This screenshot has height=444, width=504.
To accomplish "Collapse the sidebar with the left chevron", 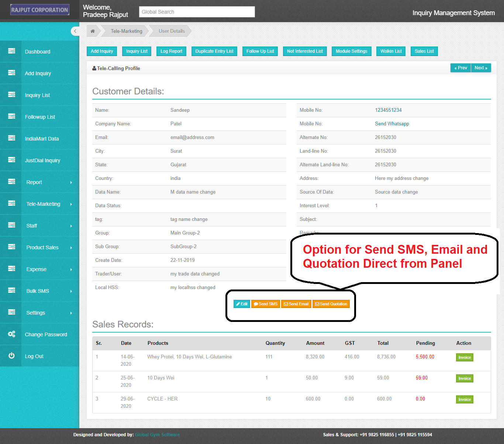I will tap(75, 31).
